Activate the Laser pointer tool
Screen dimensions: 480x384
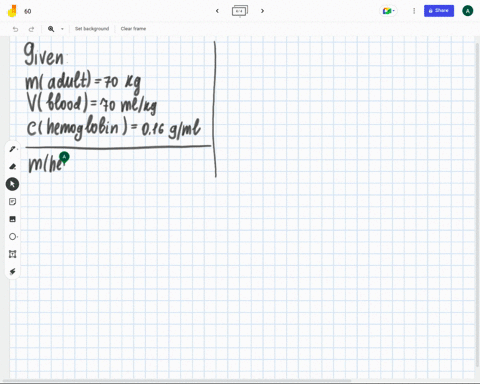pyautogui.click(x=12, y=272)
